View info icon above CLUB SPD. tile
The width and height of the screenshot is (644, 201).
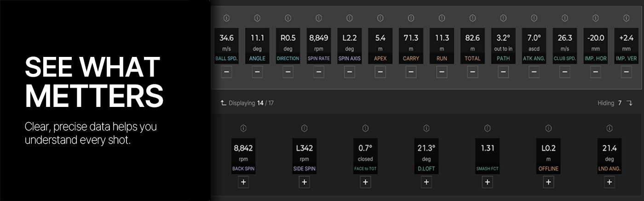click(565, 18)
